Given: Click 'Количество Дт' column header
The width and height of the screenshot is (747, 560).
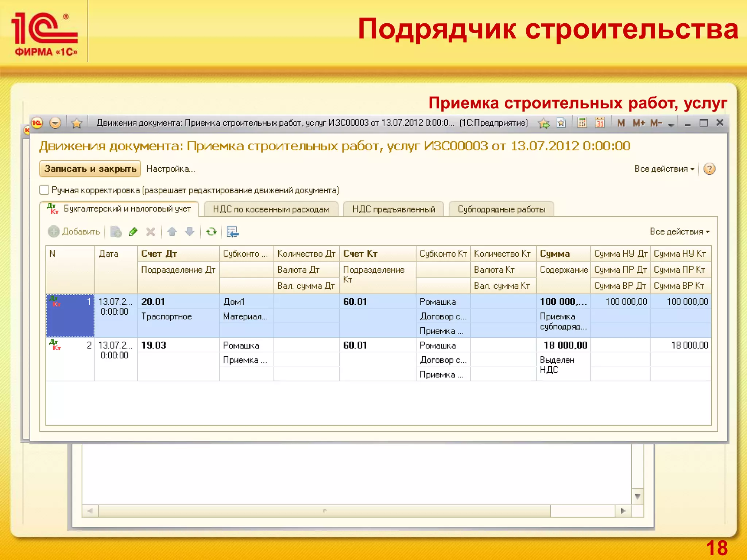Looking at the screenshot, I should click(306, 254).
